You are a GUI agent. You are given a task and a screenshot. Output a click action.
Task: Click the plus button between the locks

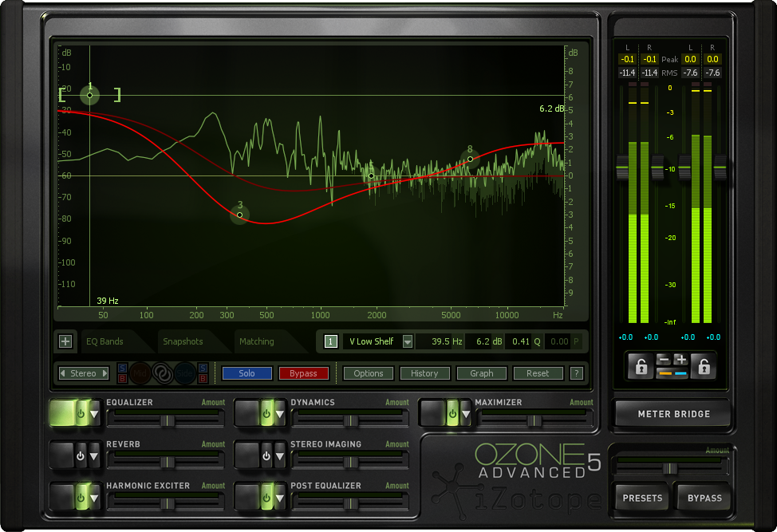point(680,360)
